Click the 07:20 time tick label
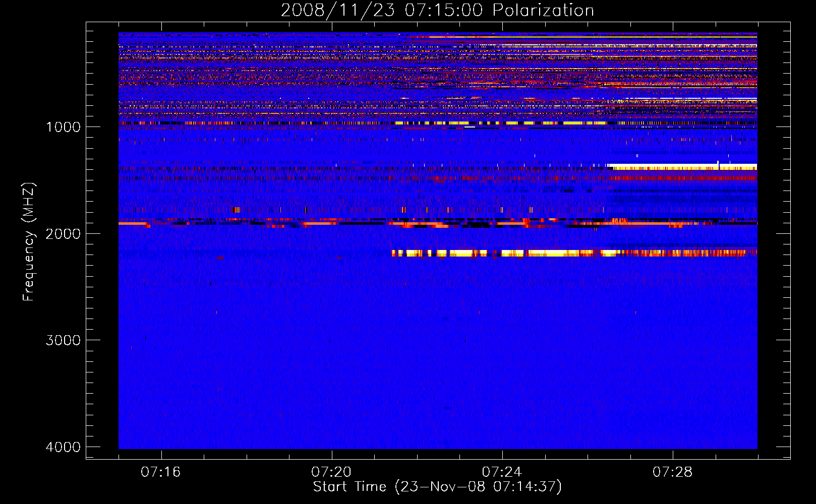 [x=331, y=472]
